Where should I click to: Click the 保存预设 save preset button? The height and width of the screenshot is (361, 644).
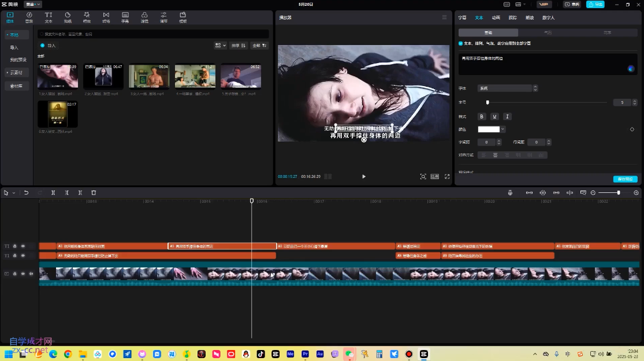click(x=625, y=179)
